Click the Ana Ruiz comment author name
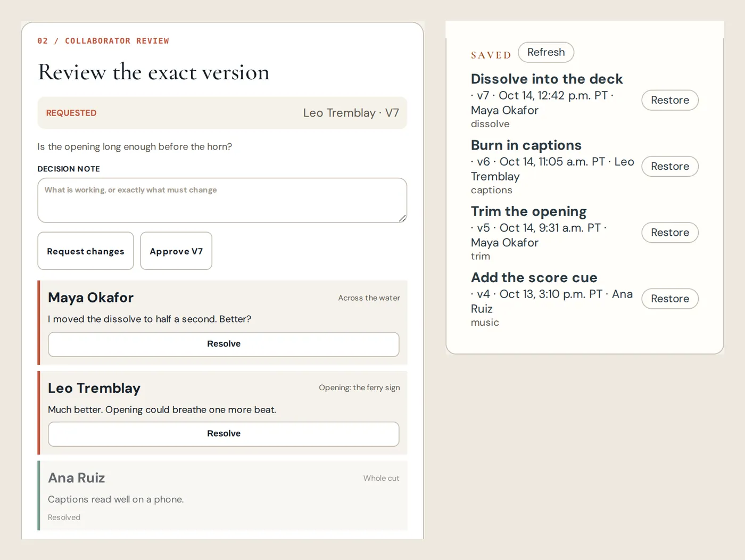Image resolution: width=745 pixels, height=560 pixels. pos(77,478)
